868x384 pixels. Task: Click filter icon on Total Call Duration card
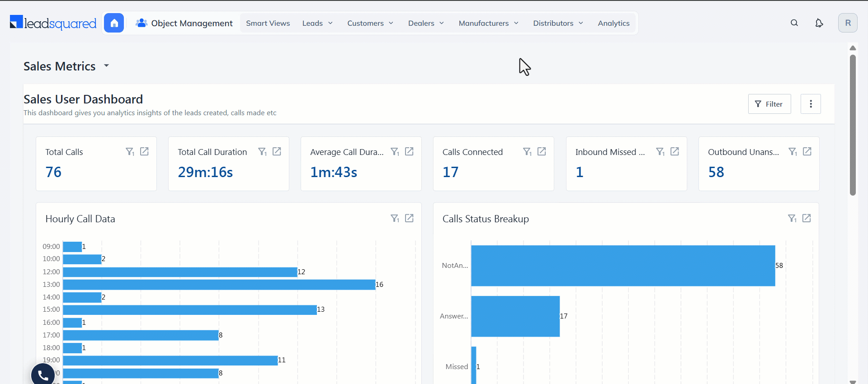click(x=262, y=152)
